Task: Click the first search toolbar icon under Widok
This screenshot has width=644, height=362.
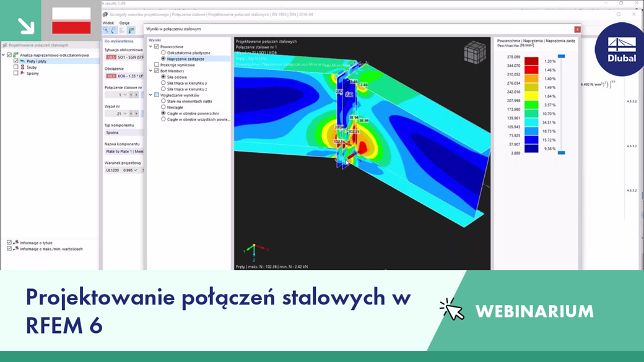Action: 106,30
